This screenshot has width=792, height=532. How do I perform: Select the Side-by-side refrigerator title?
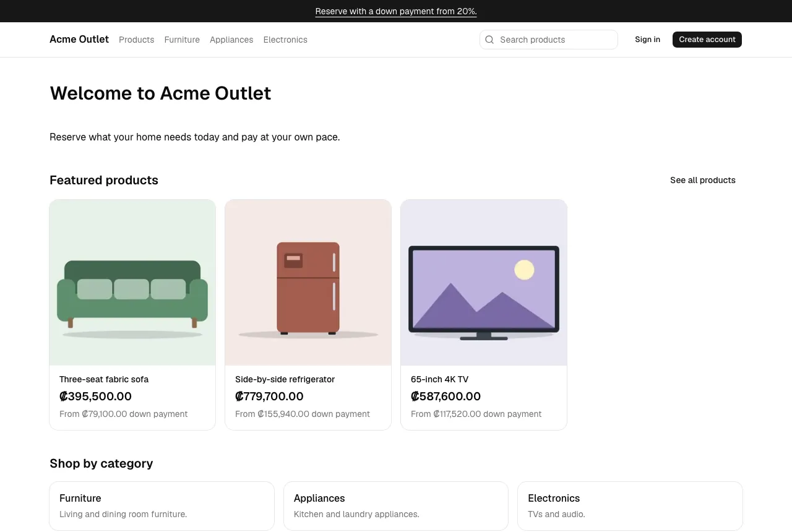(285, 379)
